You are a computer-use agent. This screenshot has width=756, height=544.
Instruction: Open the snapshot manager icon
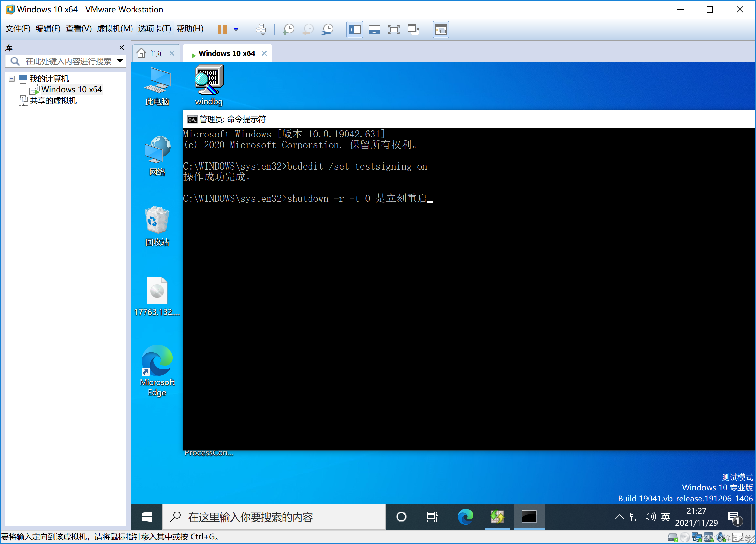328,29
